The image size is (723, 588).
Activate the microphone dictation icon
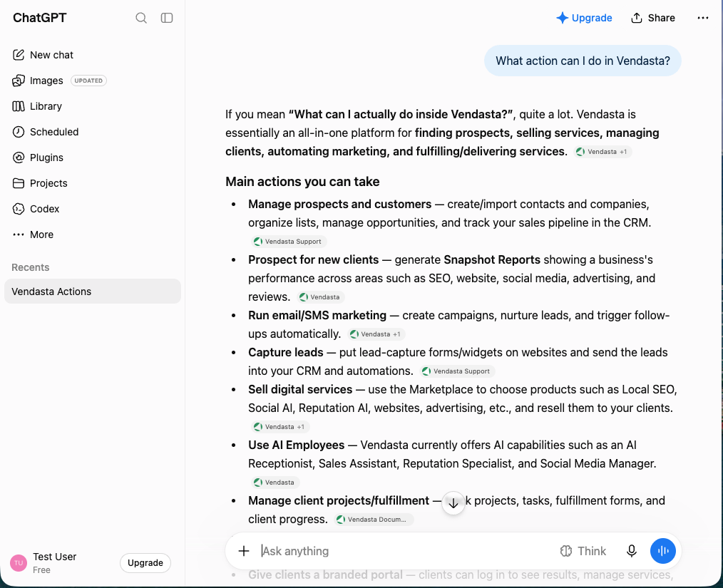click(x=632, y=551)
